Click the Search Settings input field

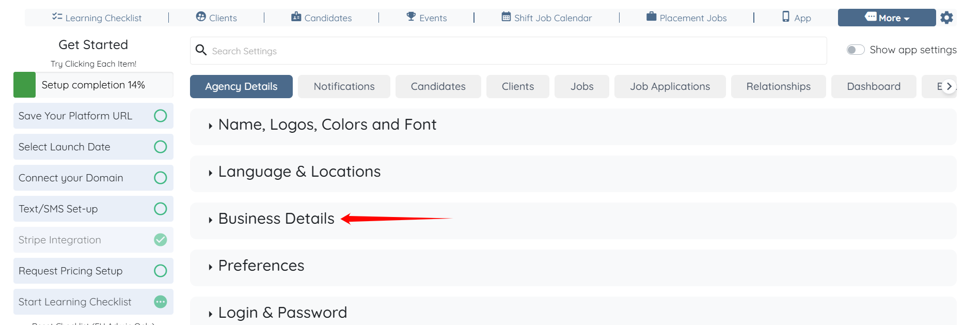(x=508, y=51)
